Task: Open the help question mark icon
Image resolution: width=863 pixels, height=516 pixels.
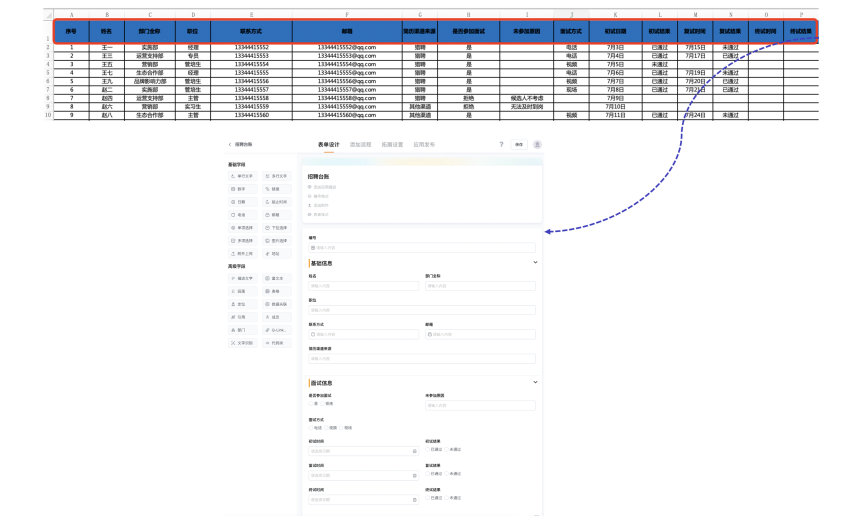Action: pos(501,144)
